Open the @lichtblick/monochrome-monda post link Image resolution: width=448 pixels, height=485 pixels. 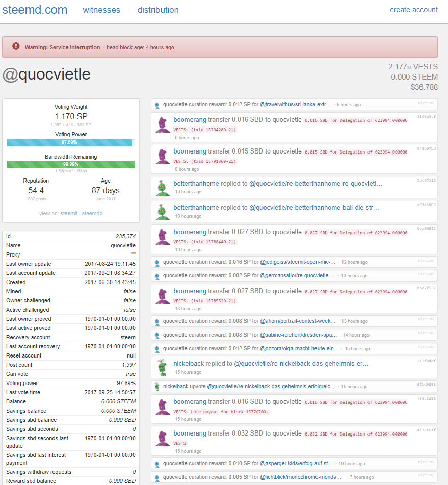(x=301, y=477)
